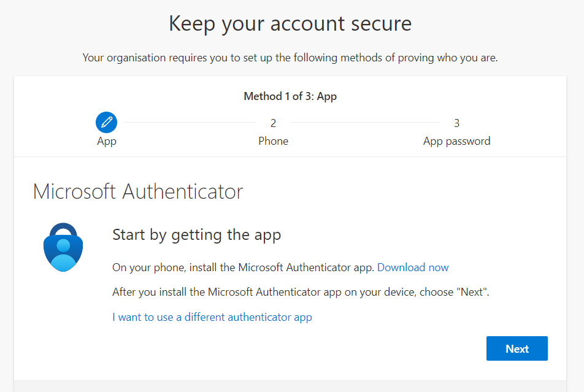The height and width of the screenshot is (392, 584).
Task: Click the step 2 number indicator
Action: point(273,123)
